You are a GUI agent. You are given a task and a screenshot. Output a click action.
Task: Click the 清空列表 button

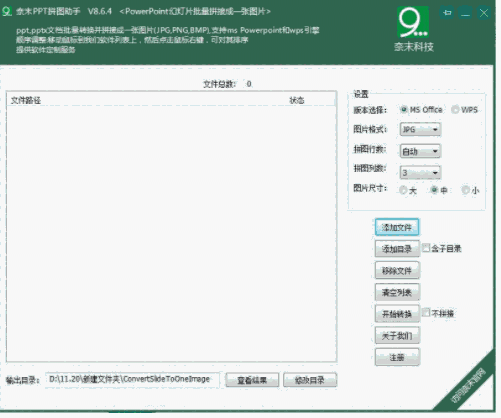click(397, 292)
